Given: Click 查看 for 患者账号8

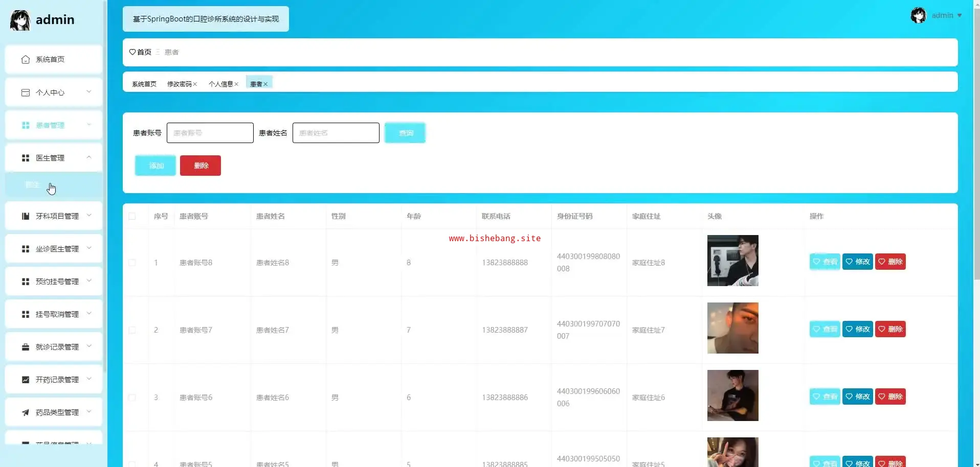Looking at the screenshot, I should [x=825, y=262].
